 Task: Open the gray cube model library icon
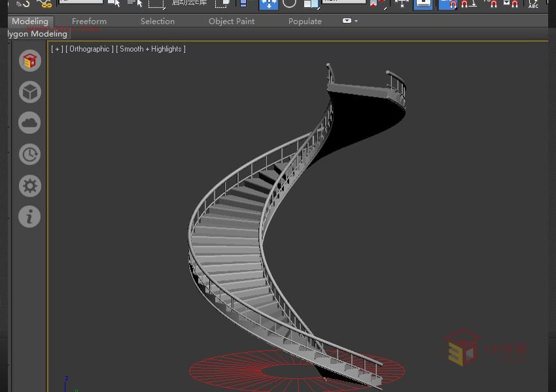(x=29, y=92)
